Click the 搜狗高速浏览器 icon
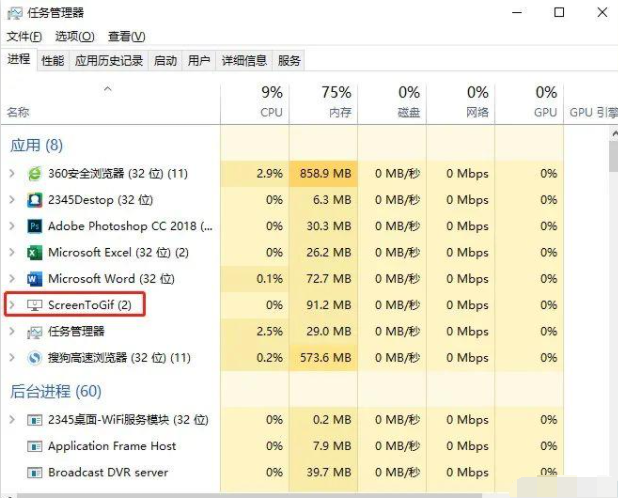The height and width of the screenshot is (498, 618). coord(35,357)
